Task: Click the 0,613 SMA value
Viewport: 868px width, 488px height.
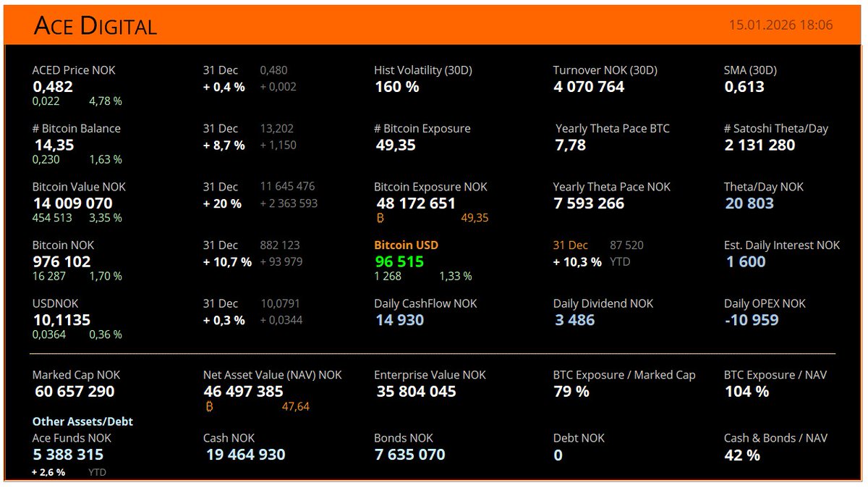Action: pyautogui.click(x=744, y=86)
